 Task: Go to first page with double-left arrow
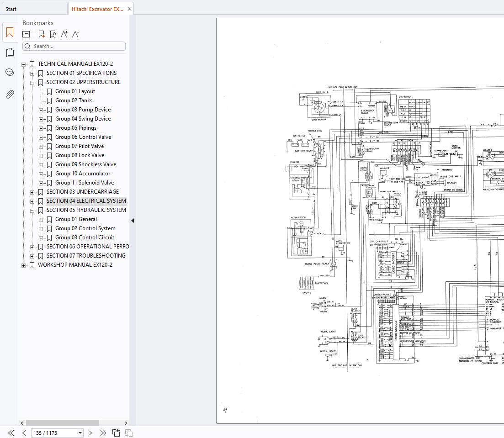(x=11, y=433)
